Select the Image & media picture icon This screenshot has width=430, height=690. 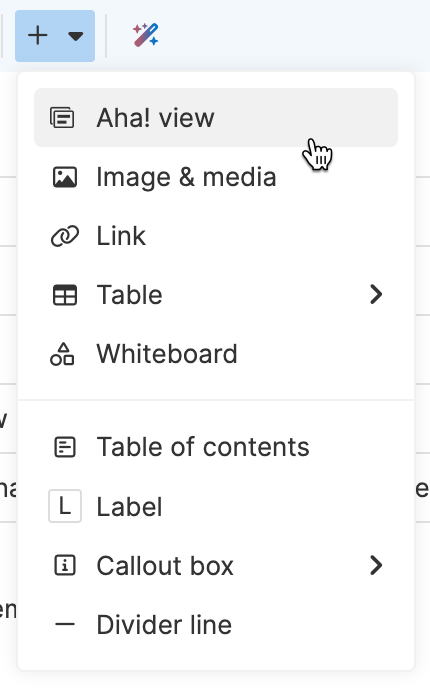point(65,177)
